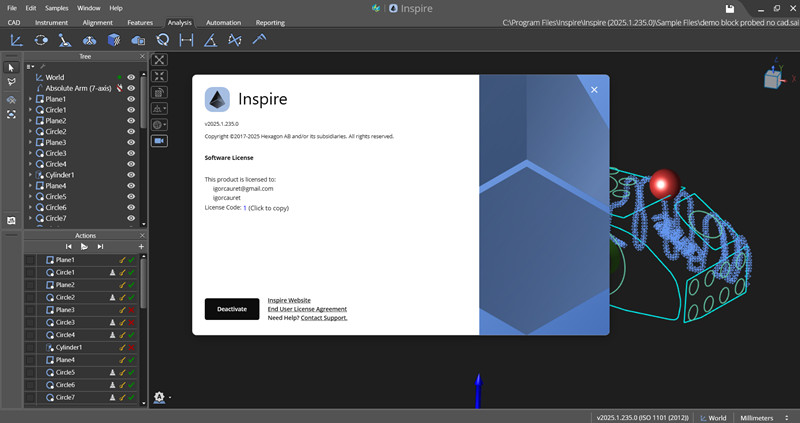Click the cloud delete icon in sidebar
The image size is (800, 423).
(x=11, y=100)
